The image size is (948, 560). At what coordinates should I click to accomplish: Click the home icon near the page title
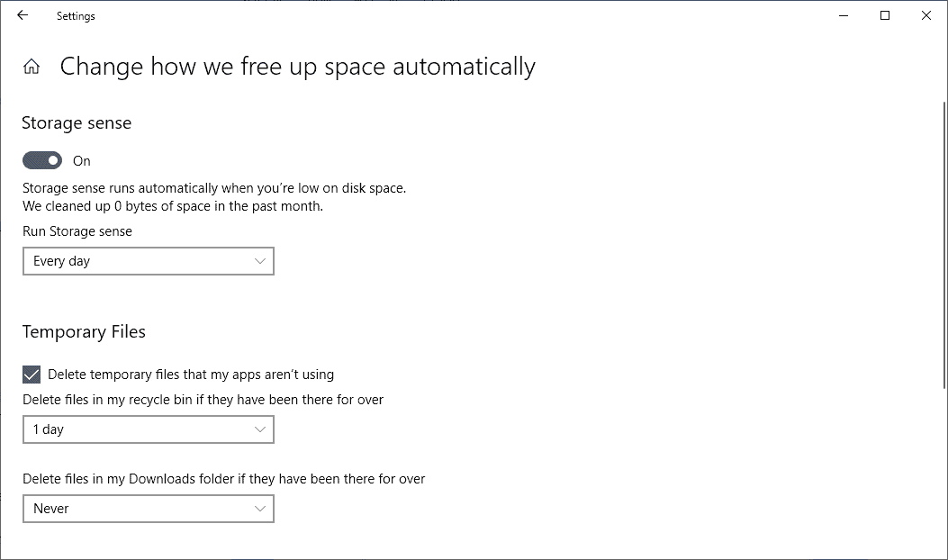coord(32,66)
